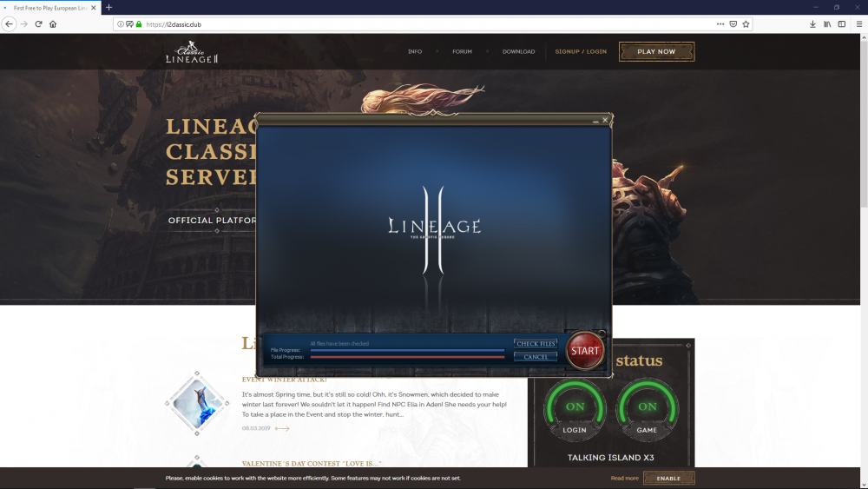Open the browser home page icon
868x489 pixels.
(x=53, y=23)
